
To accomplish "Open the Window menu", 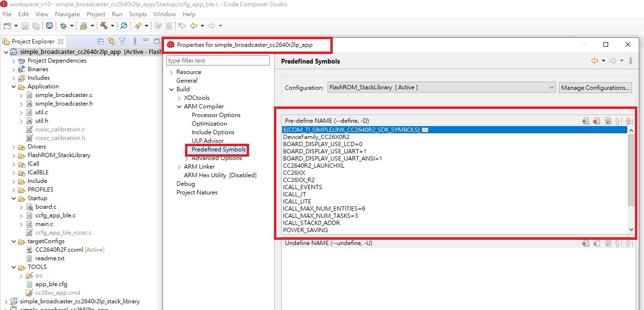I will 164,14.
